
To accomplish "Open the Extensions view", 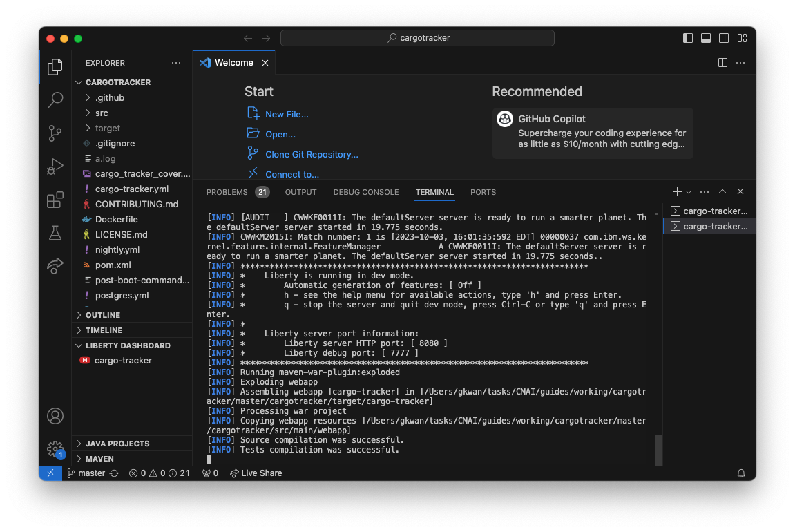I will [55, 200].
